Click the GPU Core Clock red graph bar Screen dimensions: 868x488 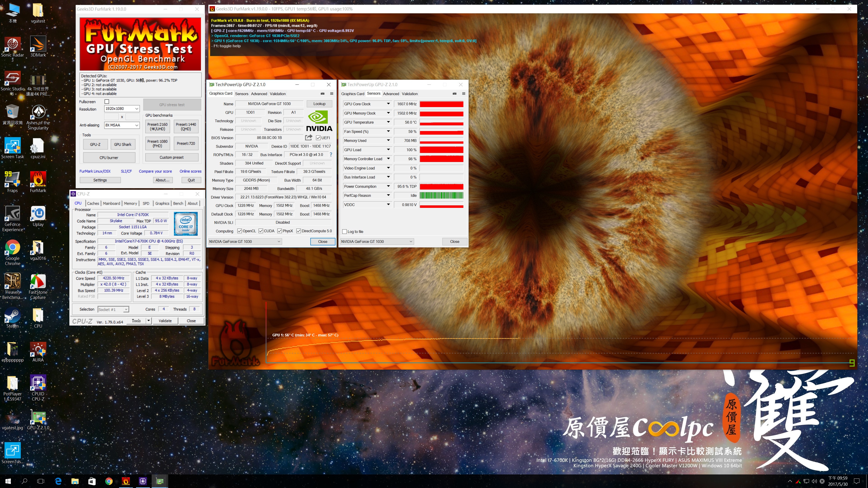click(441, 104)
